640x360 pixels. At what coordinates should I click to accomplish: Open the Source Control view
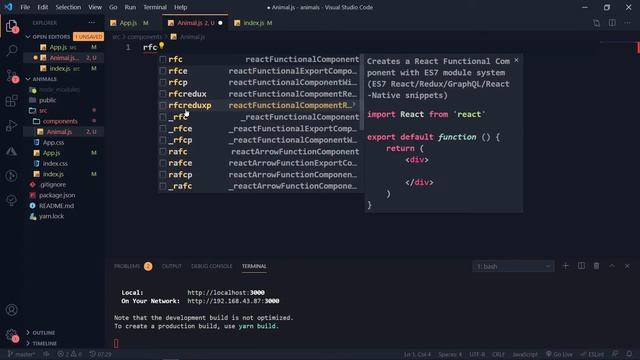(x=12, y=76)
